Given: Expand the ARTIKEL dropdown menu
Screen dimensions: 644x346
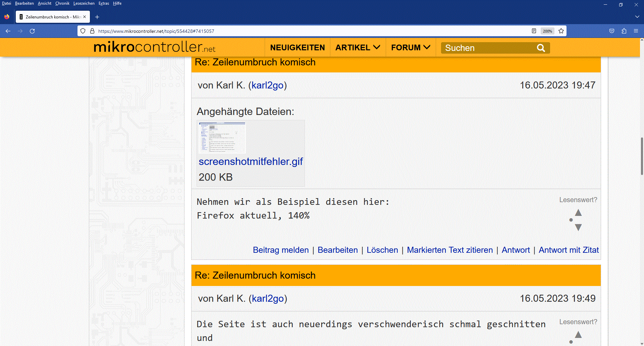Looking at the screenshot, I should pyautogui.click(x=358, y=48).
